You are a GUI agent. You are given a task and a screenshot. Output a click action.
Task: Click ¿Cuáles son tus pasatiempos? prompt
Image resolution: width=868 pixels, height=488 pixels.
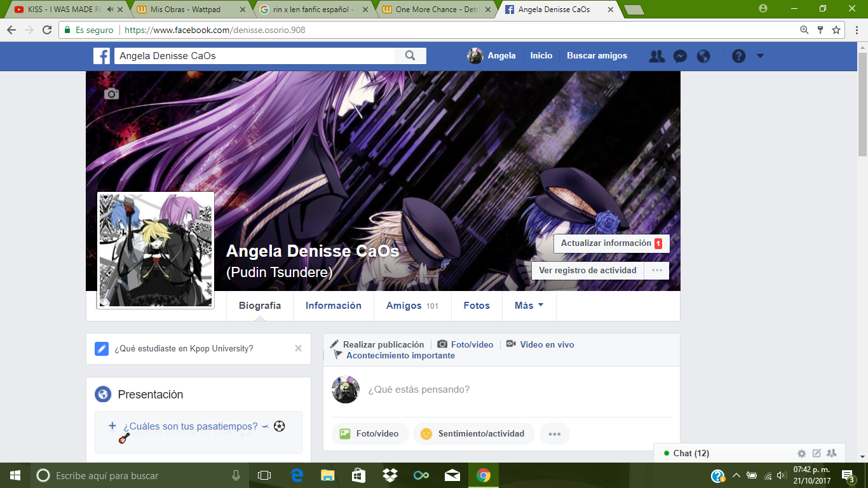(x=191, y=426)
